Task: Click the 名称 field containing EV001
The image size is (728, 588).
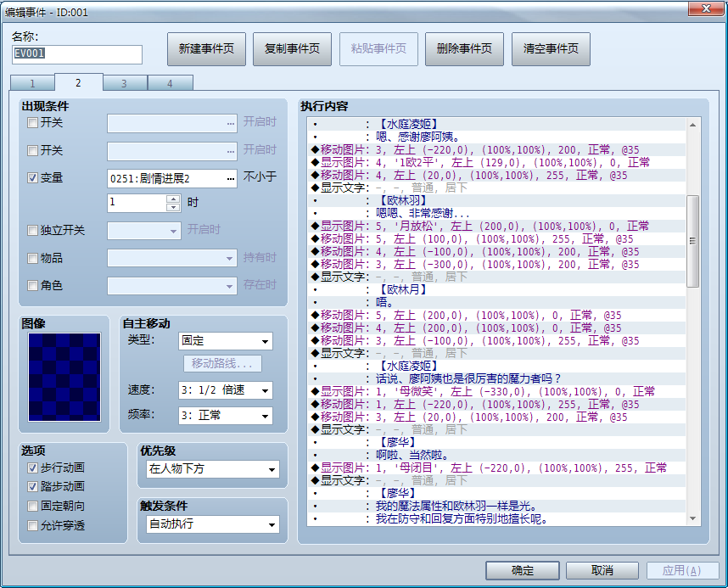Action: 77,54
